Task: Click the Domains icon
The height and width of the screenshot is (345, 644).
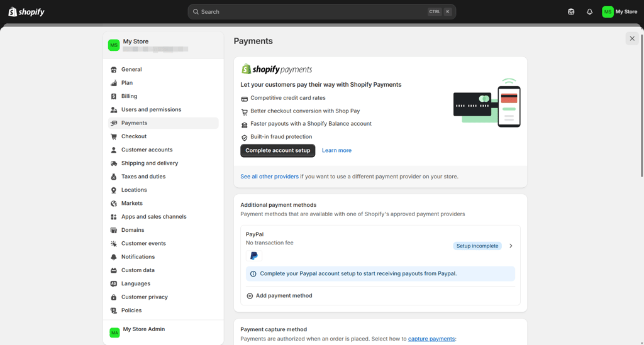Action: 114,230
